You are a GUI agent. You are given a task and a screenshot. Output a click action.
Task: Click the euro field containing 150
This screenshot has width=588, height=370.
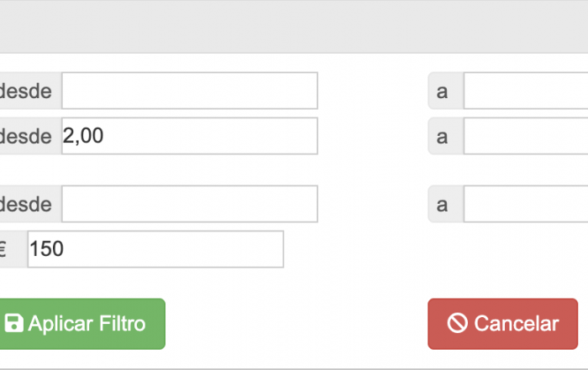point(155,249)
